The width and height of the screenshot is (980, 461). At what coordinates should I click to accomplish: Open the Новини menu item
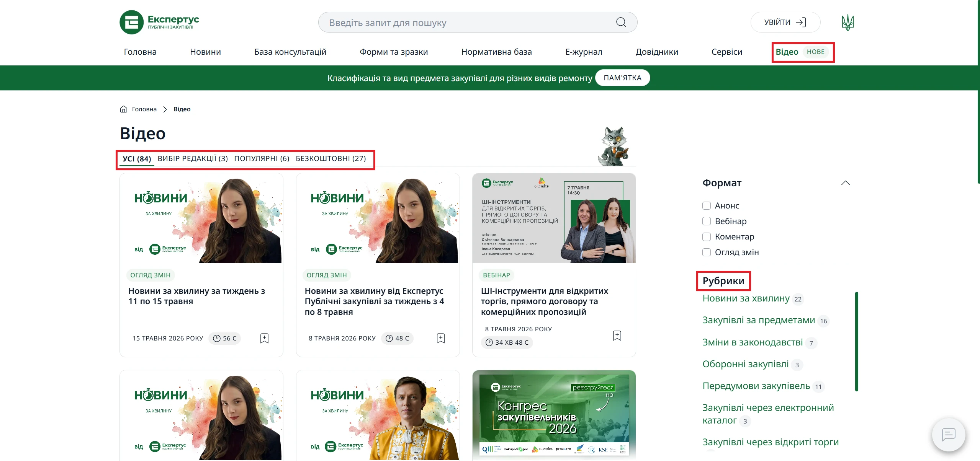click(205, 52)
